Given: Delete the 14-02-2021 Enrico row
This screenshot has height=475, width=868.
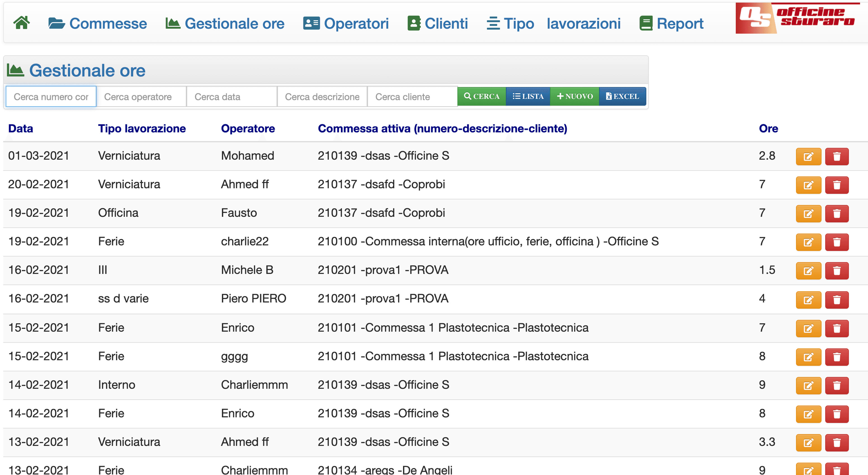Looking at the screenshot, I should click(837, 414).
